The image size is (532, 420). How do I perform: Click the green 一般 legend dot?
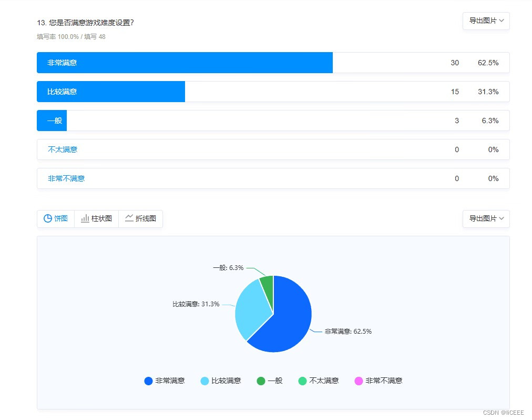(261, 381)
